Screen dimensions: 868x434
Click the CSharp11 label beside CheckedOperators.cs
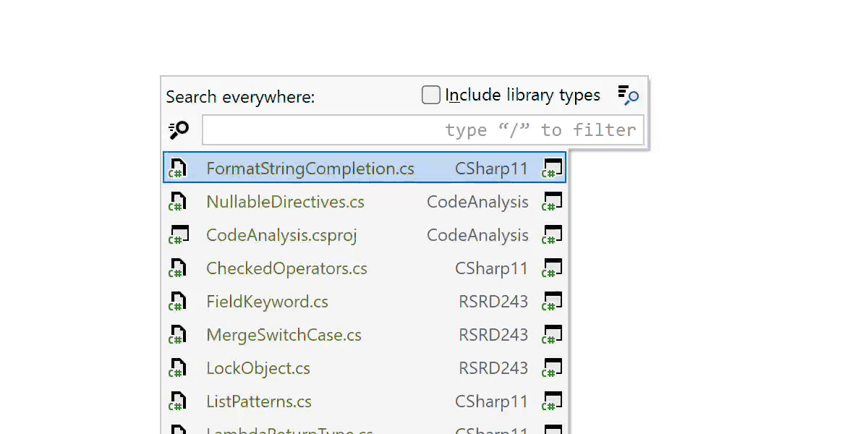click(491, 268)
